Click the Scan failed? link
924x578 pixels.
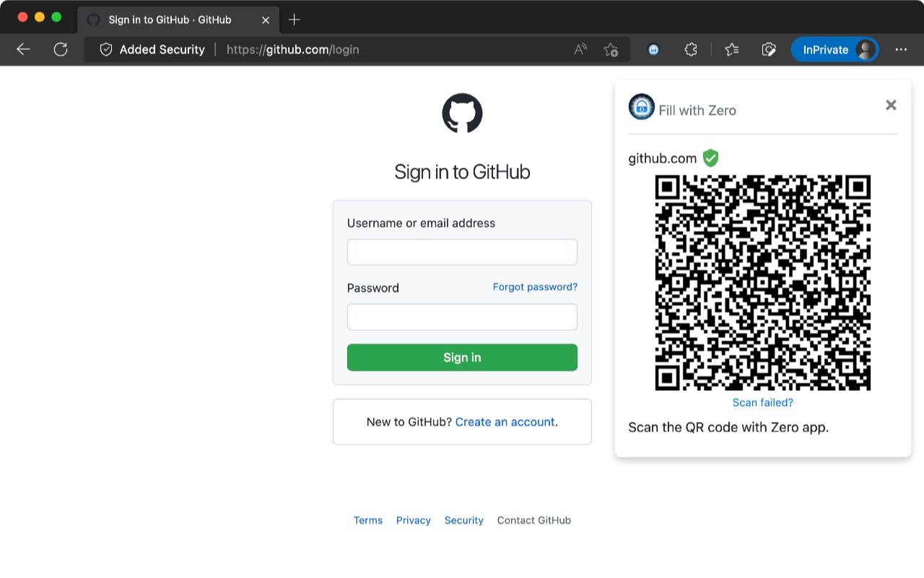[763, 402]
